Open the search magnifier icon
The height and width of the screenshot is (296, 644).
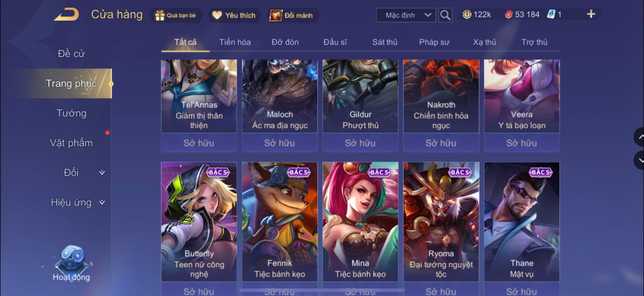tap(445, 15)
